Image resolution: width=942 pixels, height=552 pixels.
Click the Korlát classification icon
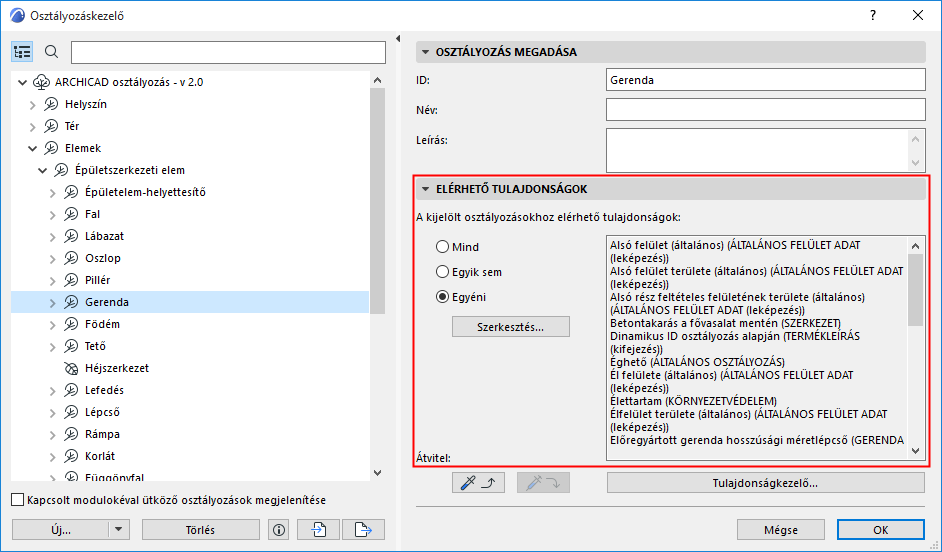(71, 456)
